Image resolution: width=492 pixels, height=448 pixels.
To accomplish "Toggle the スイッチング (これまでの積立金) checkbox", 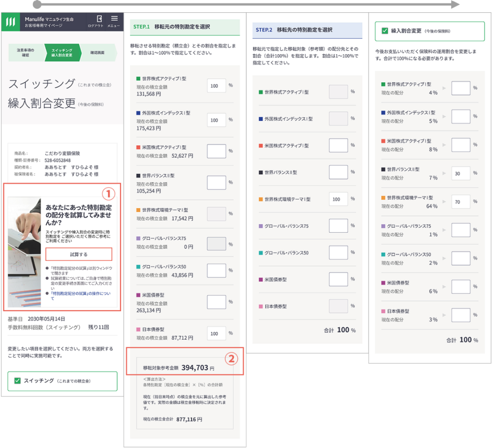I will pos(18,381).
